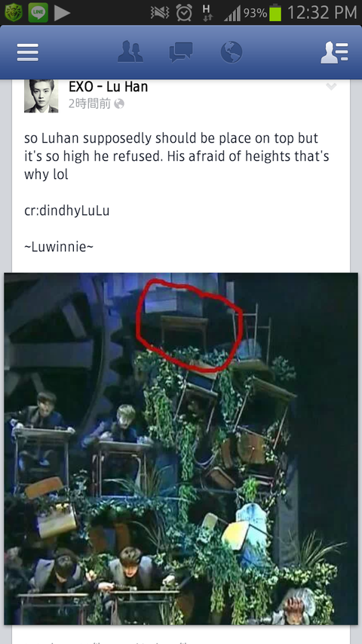Open EXO - Lu Han profile picture
This screenshot has height=644, width=362.
click(41, 96)
